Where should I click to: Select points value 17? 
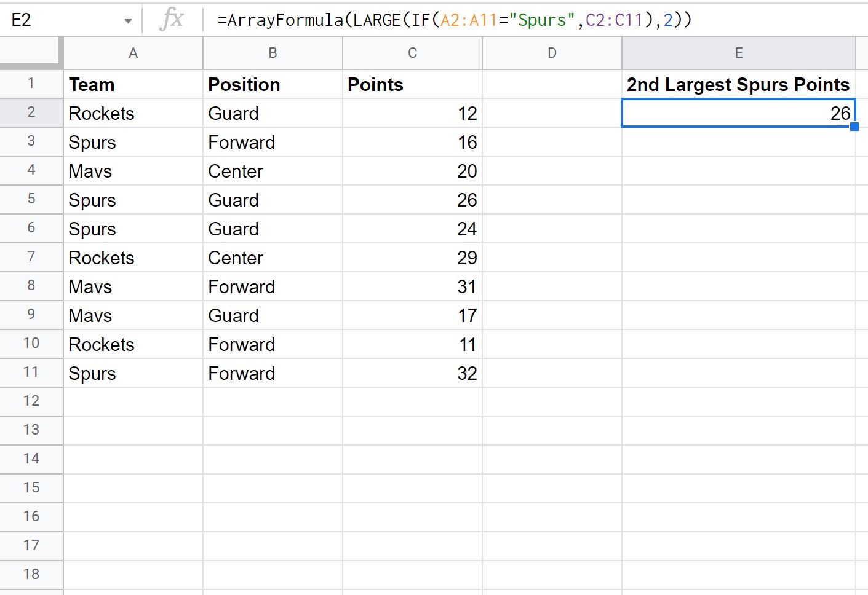pos(413,315)
